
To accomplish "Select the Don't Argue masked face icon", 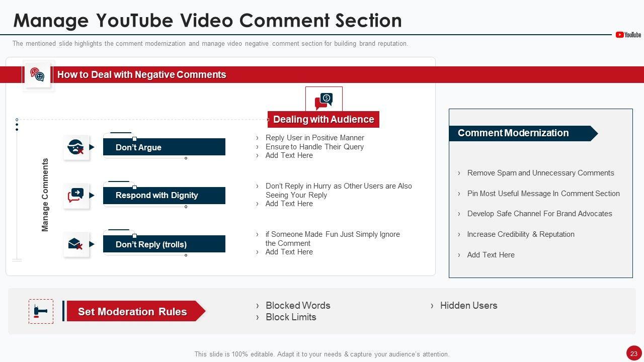I will coord(76,147).
